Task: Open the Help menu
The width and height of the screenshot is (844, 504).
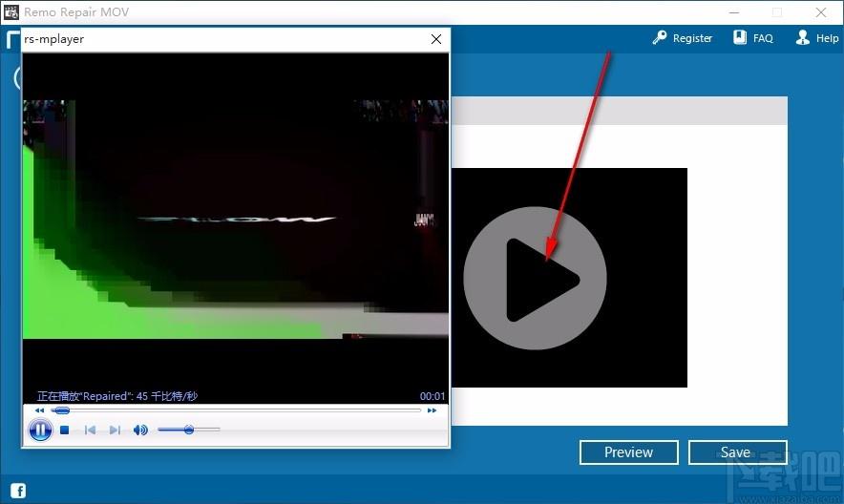Action: [817, 37]
